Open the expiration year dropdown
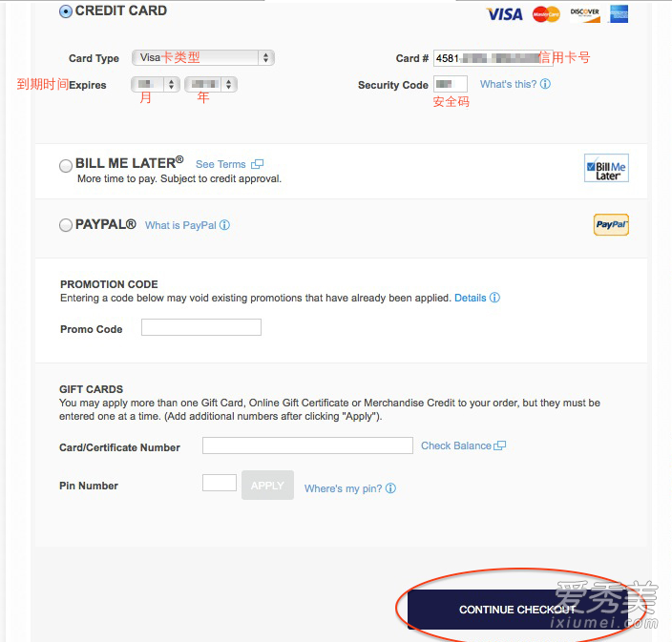 point(211,84)
